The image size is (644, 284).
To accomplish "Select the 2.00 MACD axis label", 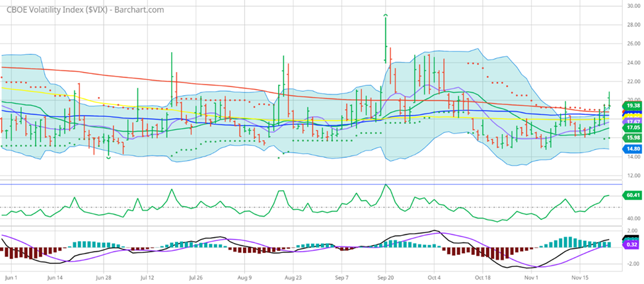I will pyautogui.click(x=633, y=231).
